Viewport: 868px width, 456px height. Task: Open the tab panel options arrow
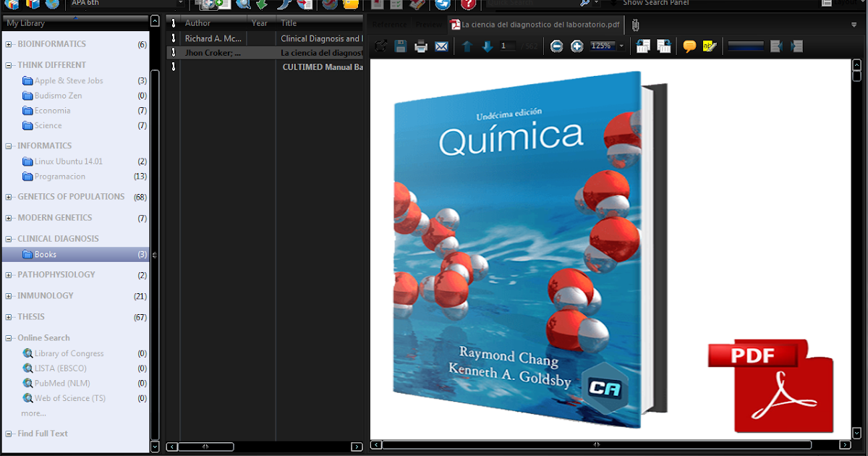point(854,25)
